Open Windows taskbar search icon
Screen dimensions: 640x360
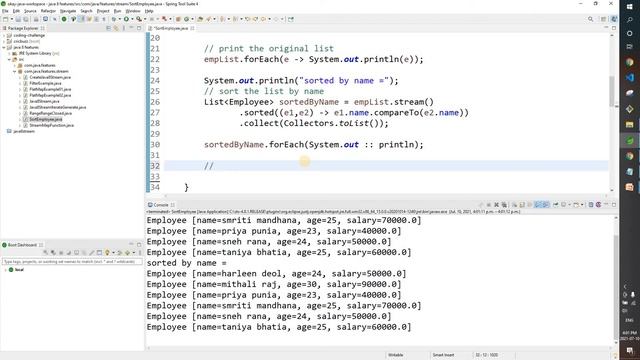pos(629,20)
